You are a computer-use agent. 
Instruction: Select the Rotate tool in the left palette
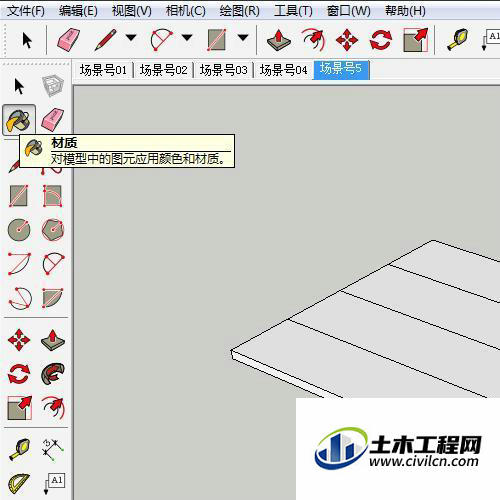pyautogui.click(x=19, y=373)
